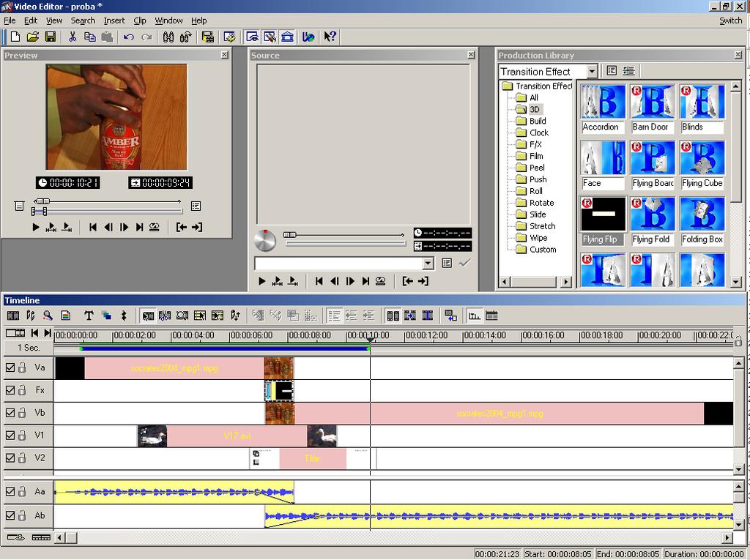The height and width of the screenshot is (560, 750).
Task: Toggle the Fx track checkbox
Action: 10,390
